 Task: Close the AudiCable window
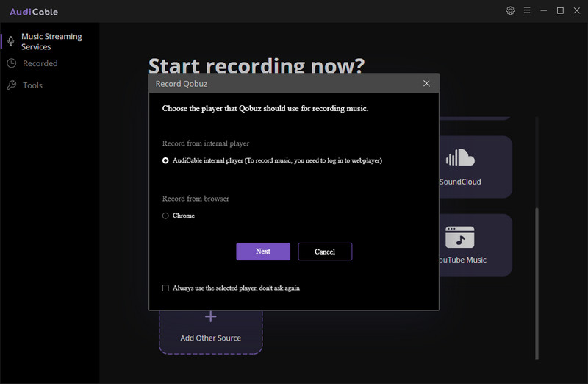pos(577,10)
